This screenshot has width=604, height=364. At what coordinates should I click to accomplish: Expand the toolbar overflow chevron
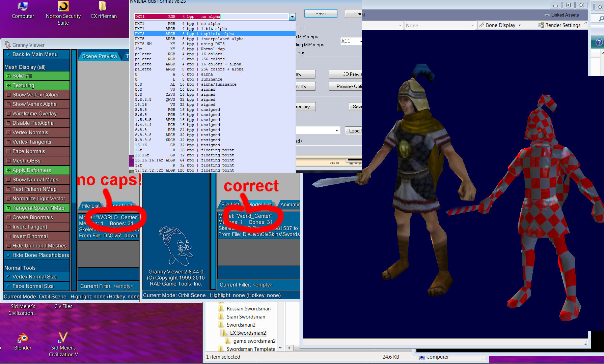(585, 23)
